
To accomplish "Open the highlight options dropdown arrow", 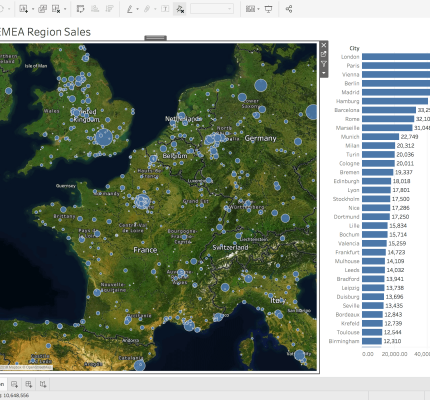I will point(137,9).
